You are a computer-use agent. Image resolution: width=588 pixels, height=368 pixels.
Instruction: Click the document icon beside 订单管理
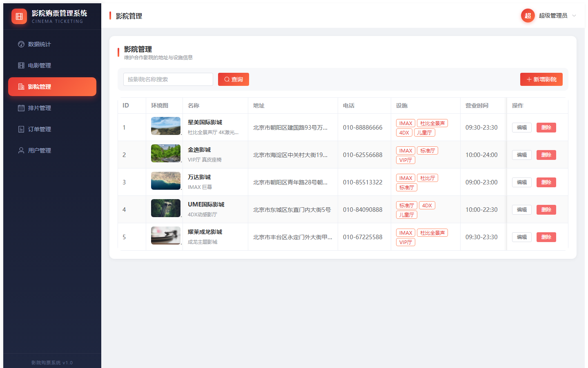pyautogui.click(x=21, y=129)
